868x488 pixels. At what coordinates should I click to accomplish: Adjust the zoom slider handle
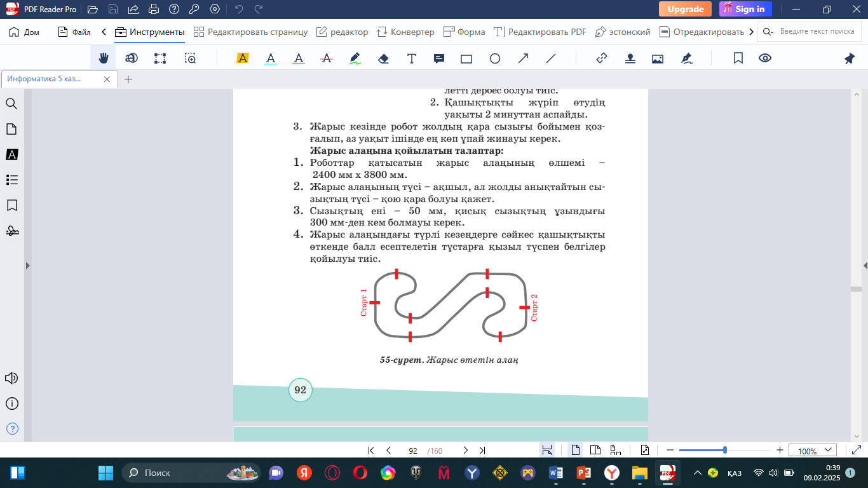coord(725,450)
